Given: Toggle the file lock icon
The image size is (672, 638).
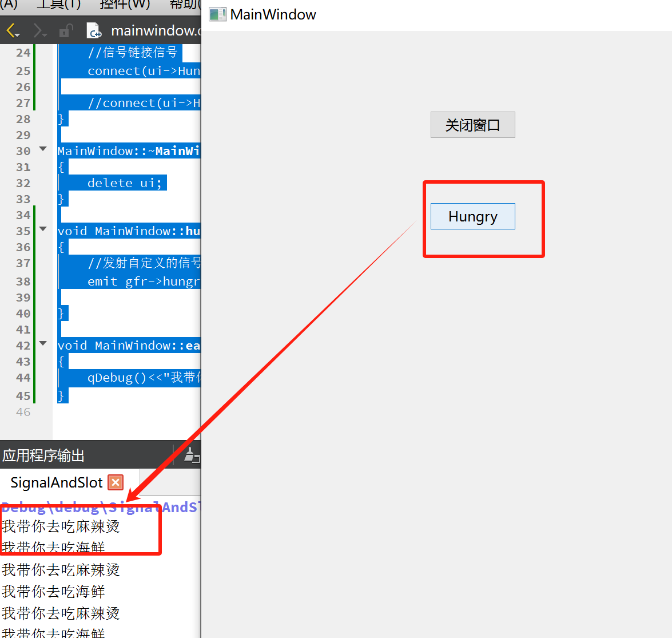Looking at the screenshot, I should 66,31.
